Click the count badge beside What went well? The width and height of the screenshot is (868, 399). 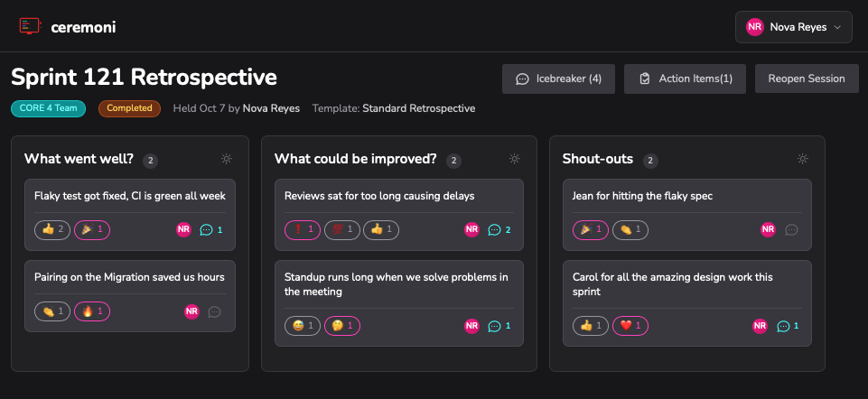(x=150, y=161)
